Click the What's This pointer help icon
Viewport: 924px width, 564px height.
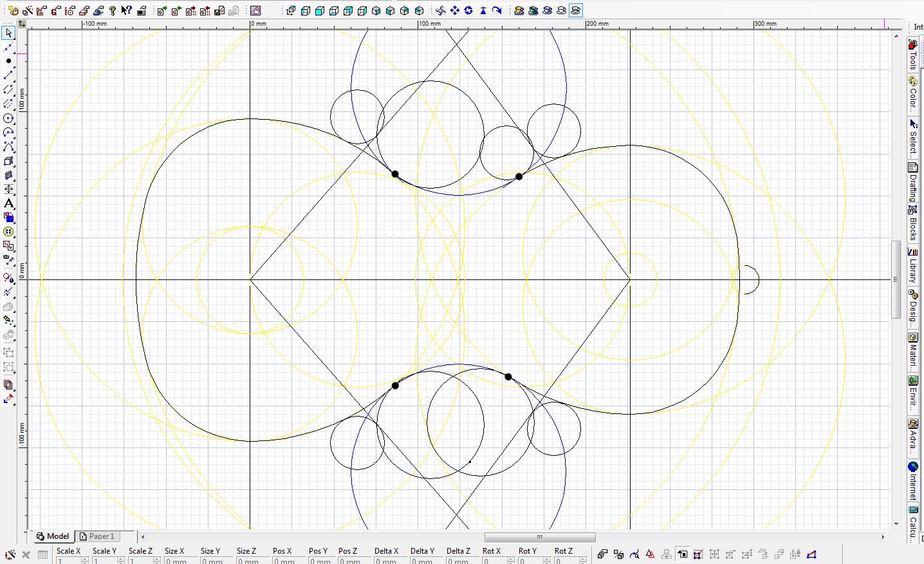coord(127,10)
